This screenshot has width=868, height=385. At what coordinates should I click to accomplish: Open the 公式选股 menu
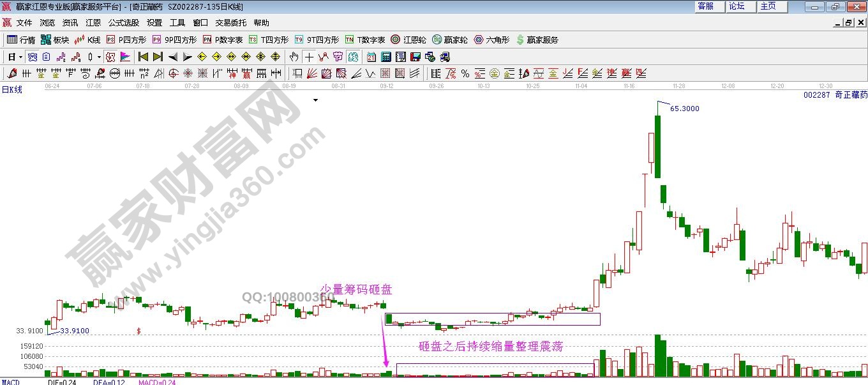pyautogui.click(x=123, y=22)
